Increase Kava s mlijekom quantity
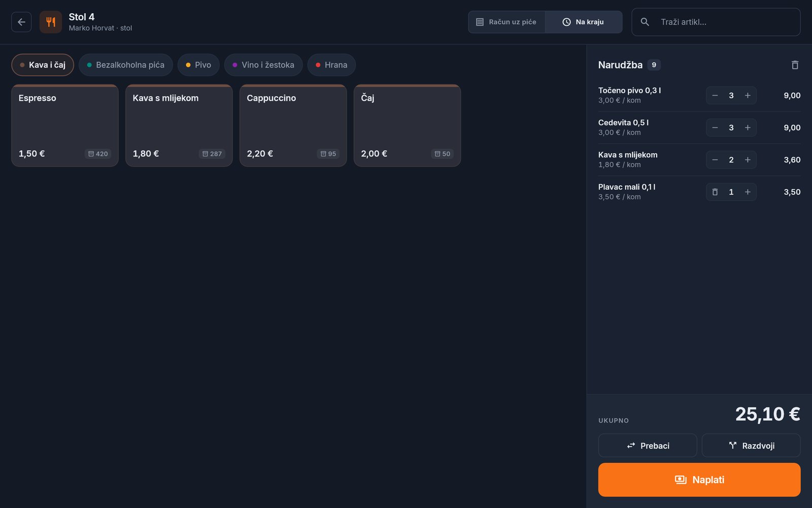Image resolution: width=812 pixels, height=508 pixels. point(748,160)
